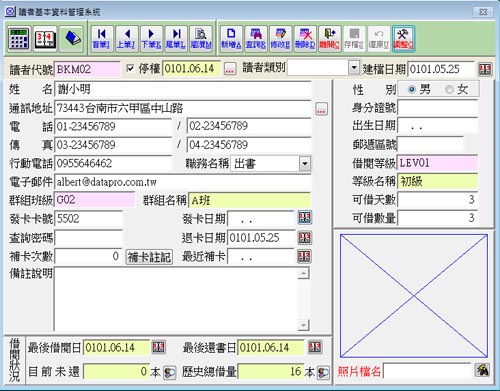Go to previous record (上筆)
The image size is (500, 391).
click(126, 39)
